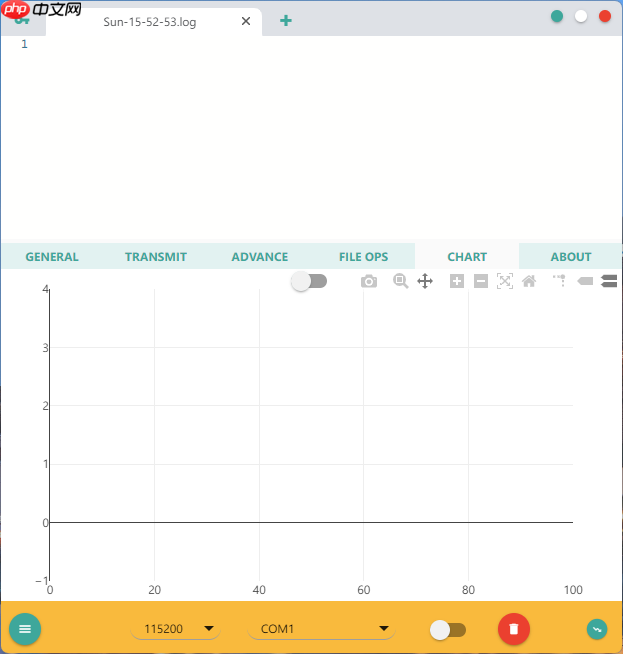
Task: Reset chart axes with the home icon
Action: click(x=529, y=282)
